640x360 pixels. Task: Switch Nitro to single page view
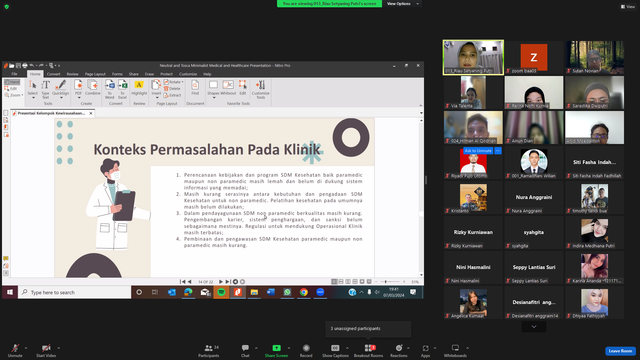click(x=334, y=282)
